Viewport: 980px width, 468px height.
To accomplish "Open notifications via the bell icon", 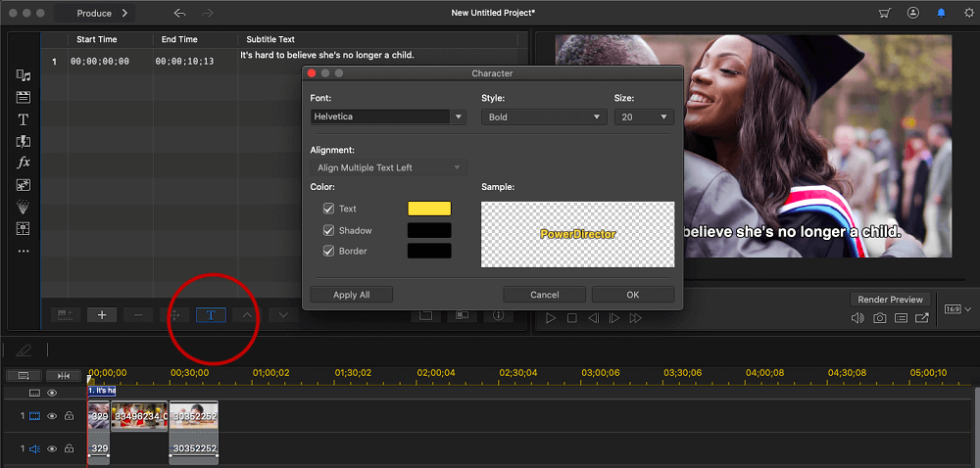I will coord(941,13).
